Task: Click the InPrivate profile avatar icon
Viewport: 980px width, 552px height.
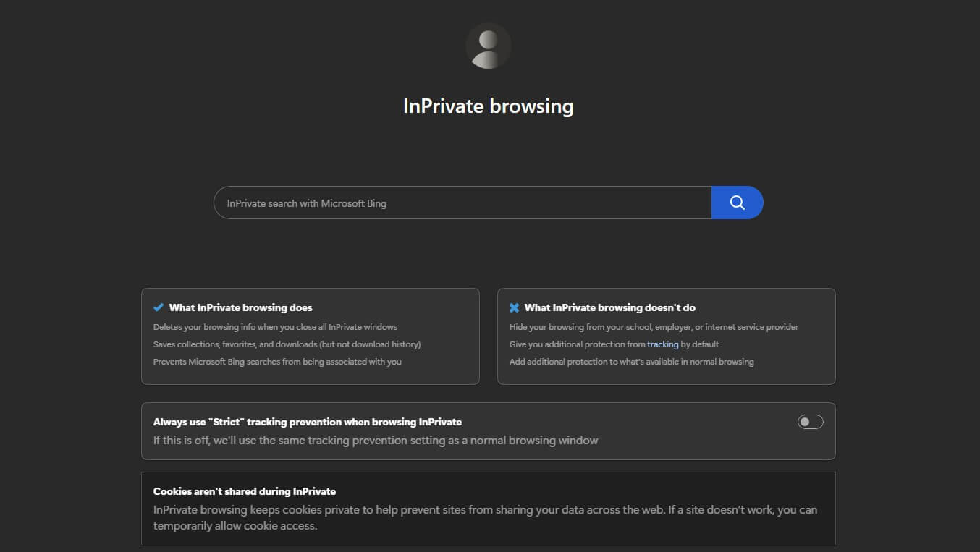Action: coord(489,46)
